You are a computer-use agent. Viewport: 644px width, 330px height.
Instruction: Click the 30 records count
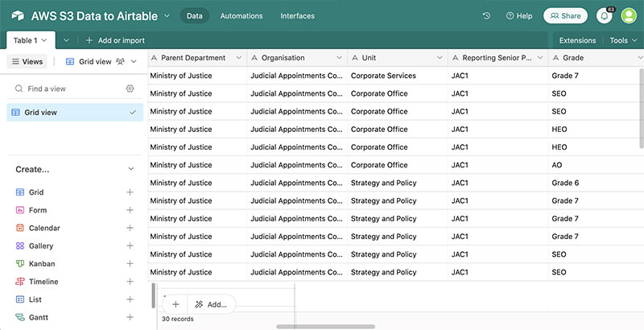(177, 319)
